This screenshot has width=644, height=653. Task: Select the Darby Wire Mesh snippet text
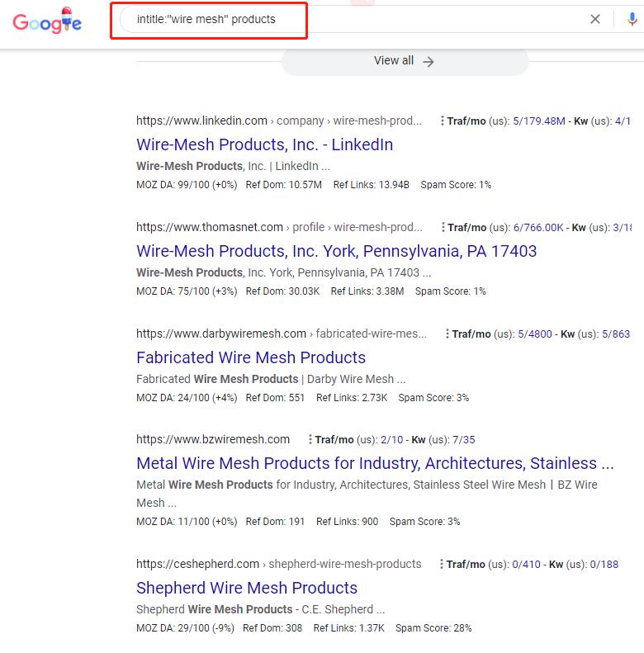271,379
